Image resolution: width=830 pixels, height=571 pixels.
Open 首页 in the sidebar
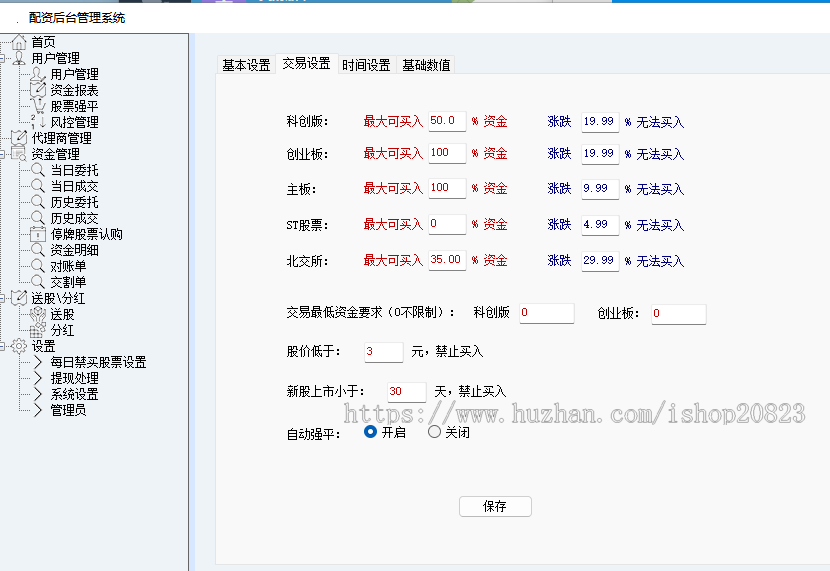click(x=43, y=42)
